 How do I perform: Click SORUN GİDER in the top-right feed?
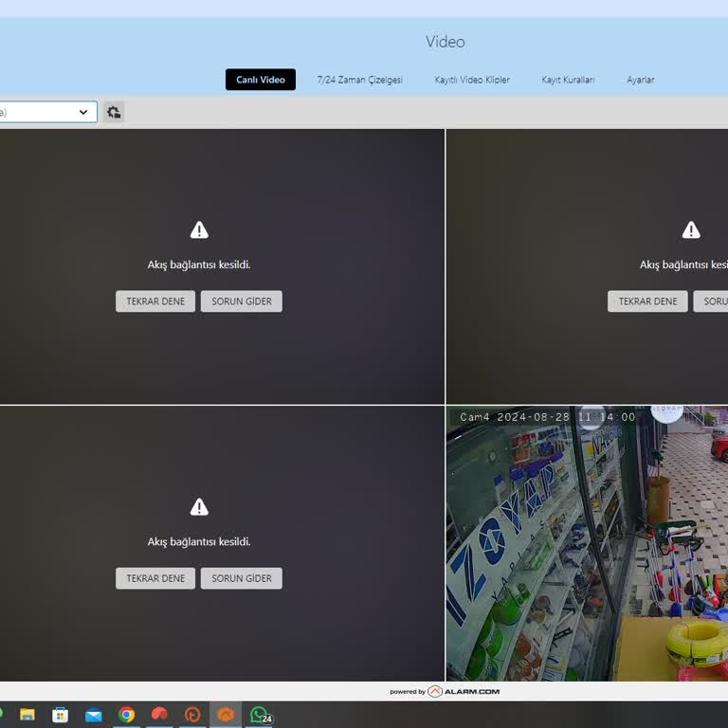[x=711, y=301]
